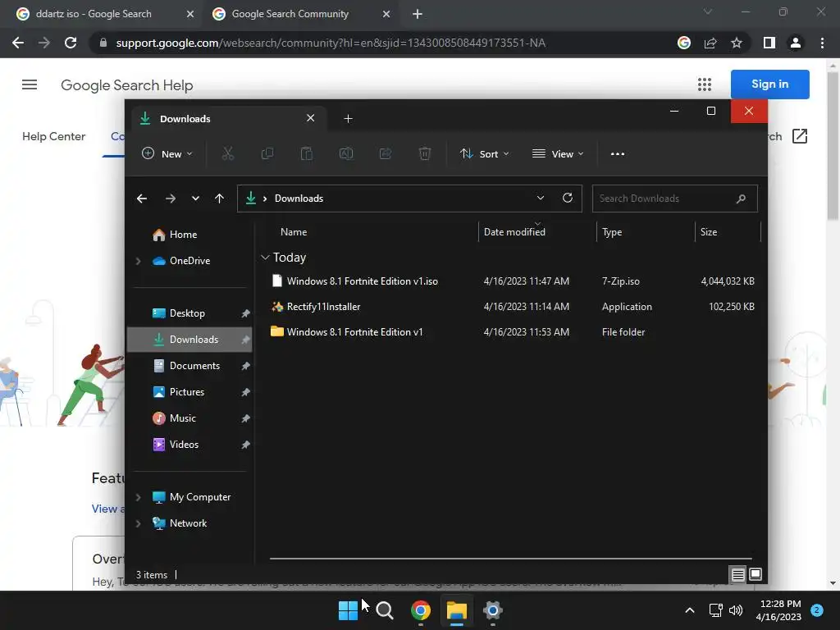Switch to details view icon in status bar
Viewport: 840px width, 630px height.
(x=737, y=575)
